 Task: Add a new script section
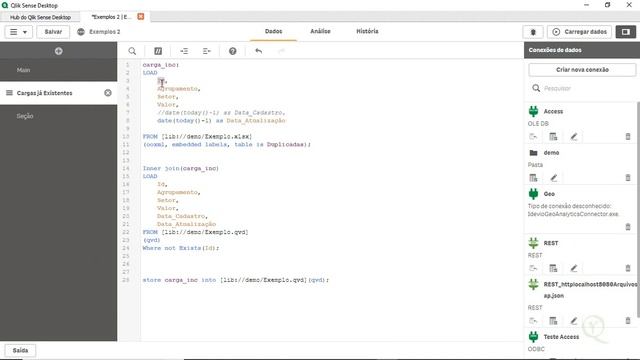coord(58,51)
